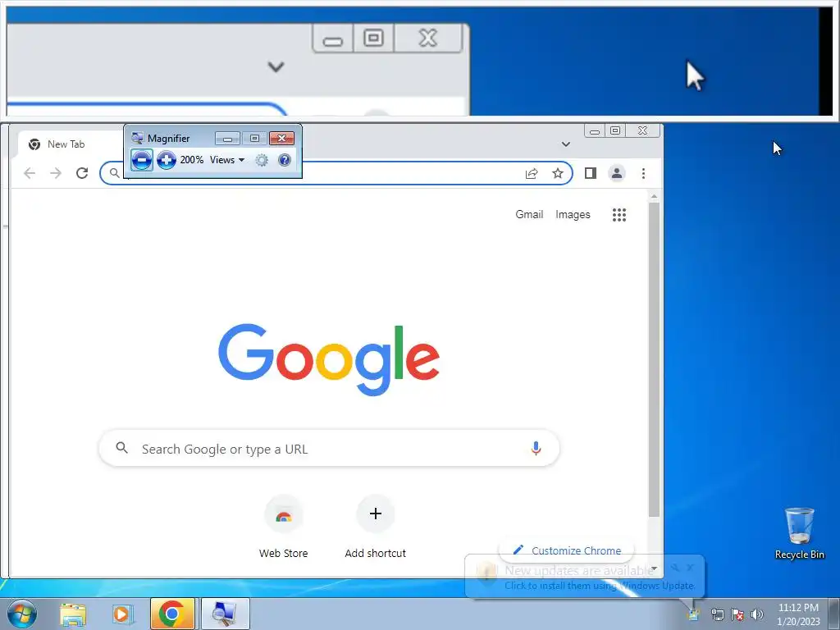Open Windows Media Player from taskbar

click(122, 614)
